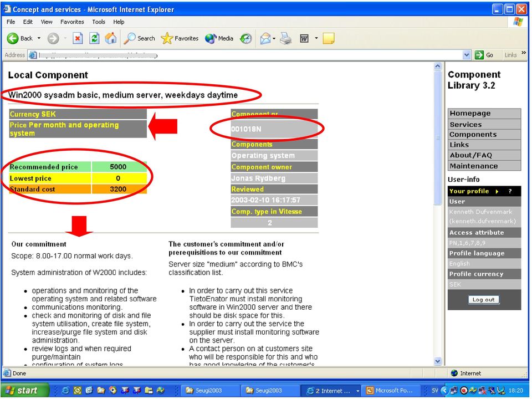Viewport: 532px width, 399px height.
Task: Expand the Address bar dropdown list
Action: pyautogui.click(x=467, y=55)
